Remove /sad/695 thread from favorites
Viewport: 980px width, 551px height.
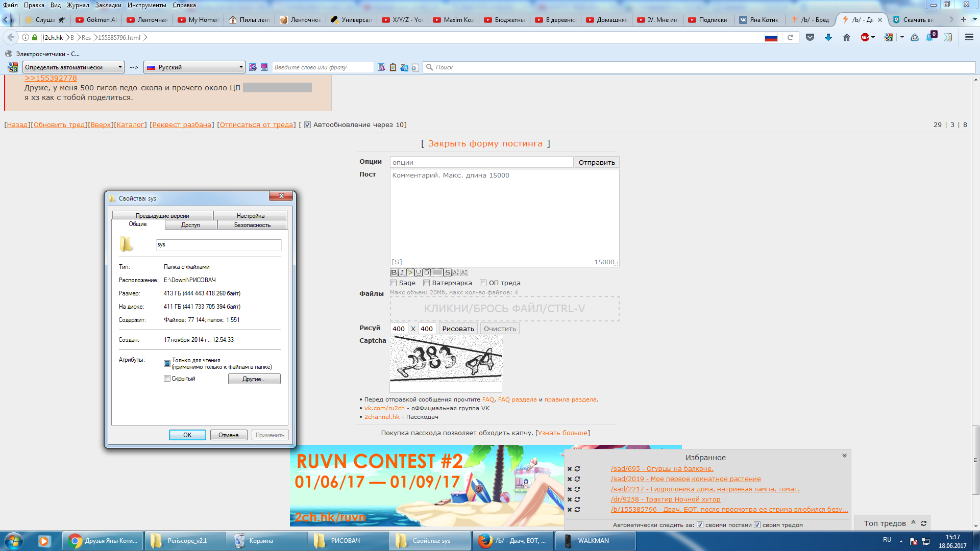570,469
